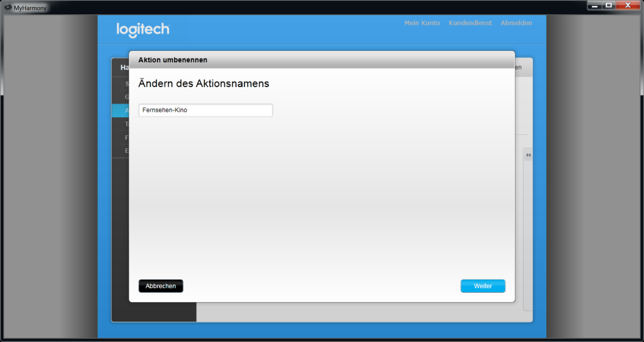Click the Logitech logo
The height and width of the screenshot is (342, 644).
point(143,30)
